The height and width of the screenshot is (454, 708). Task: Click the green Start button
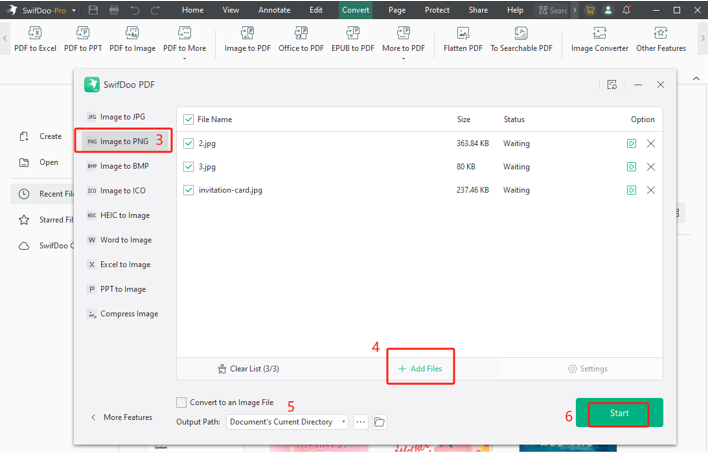(x=619, y=413)
